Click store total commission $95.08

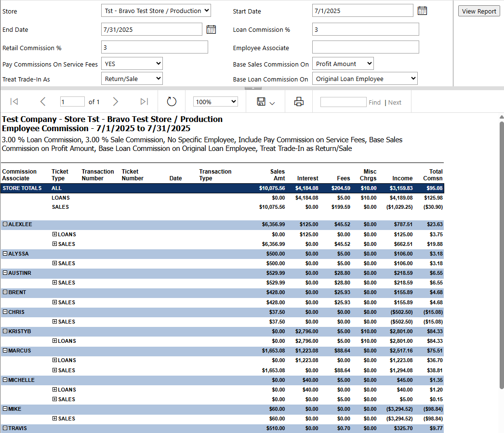[x=435, y=188]
